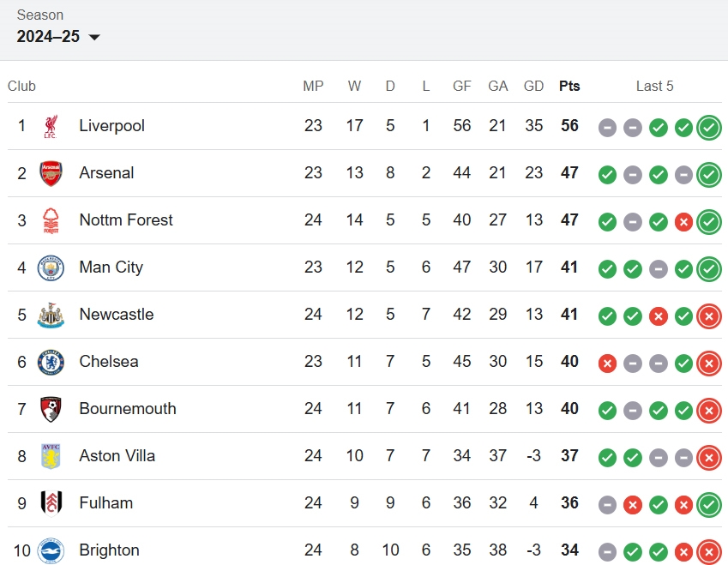Click the Nottm Forest club crest
This screenshot has width=728, height=565.
pos(51,220)
